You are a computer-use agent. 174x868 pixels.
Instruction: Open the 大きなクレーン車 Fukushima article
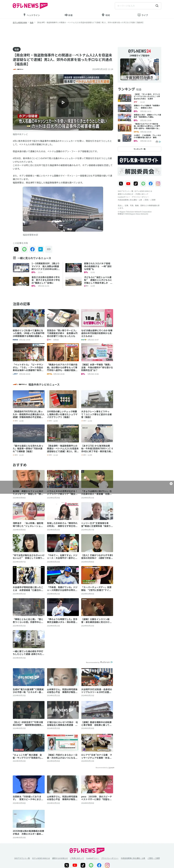click(x=97, y=406)
